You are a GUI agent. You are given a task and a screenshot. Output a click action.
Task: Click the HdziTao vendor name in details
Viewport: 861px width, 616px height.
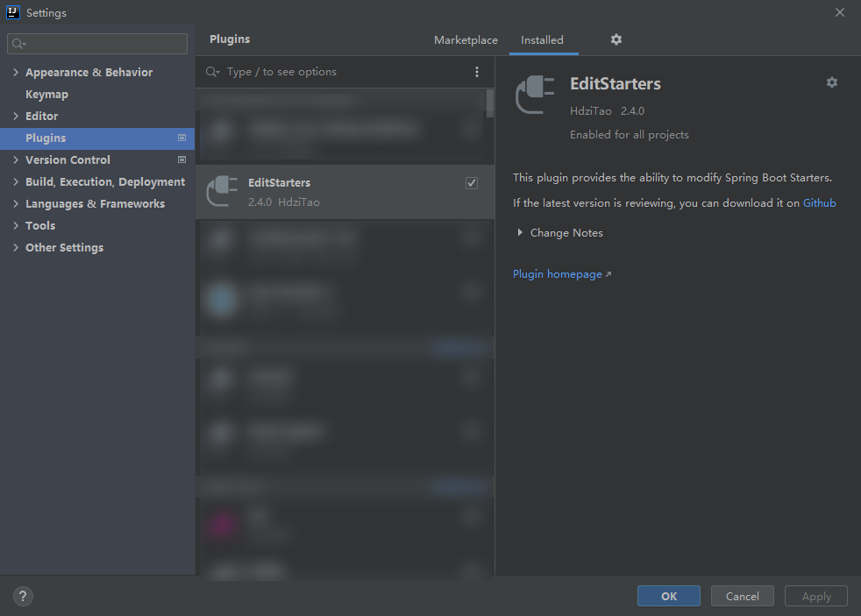click(590, 110)
